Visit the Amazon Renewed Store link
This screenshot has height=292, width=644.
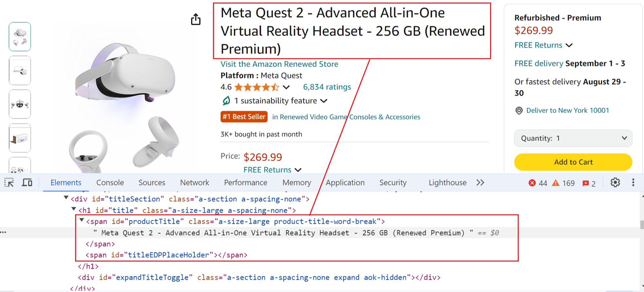(x=279, y=64)
